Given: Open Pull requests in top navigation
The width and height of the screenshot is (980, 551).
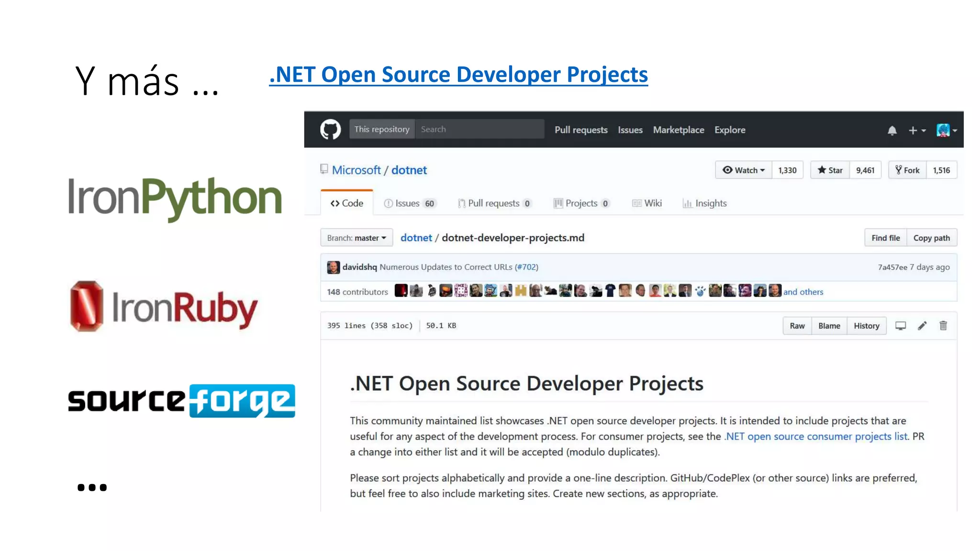Looking at the screenshot, I should [581, 130].
